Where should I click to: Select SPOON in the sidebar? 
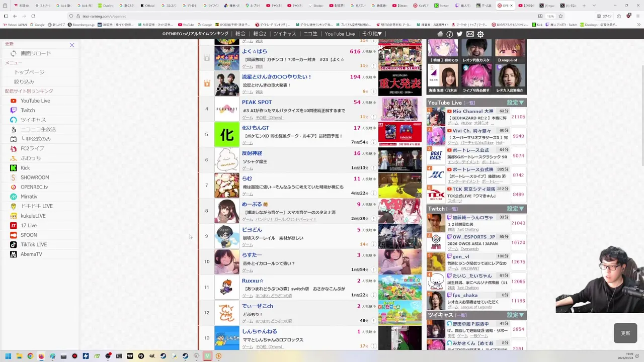(x=29, y=235)
